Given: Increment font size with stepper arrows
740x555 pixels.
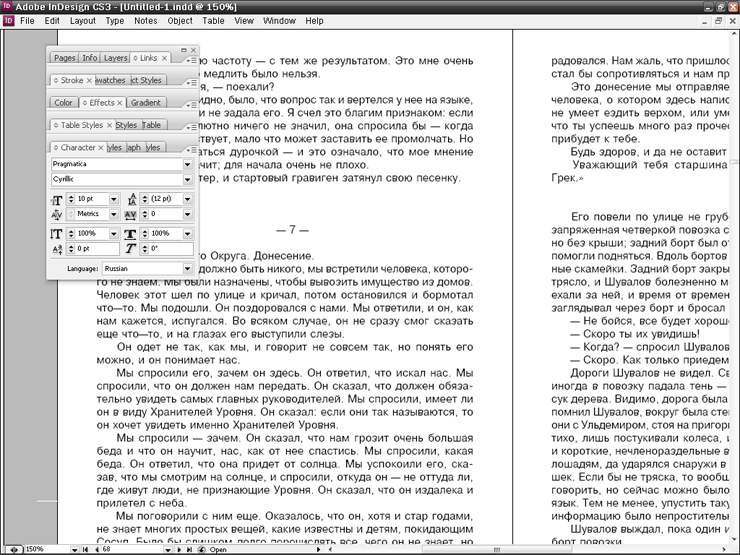Looking at the screenshot, I should pos(71,197).
